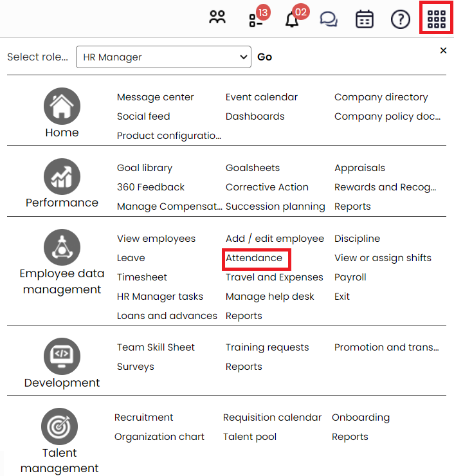
Task: Select the Employee data management icon
Action: 62,248
